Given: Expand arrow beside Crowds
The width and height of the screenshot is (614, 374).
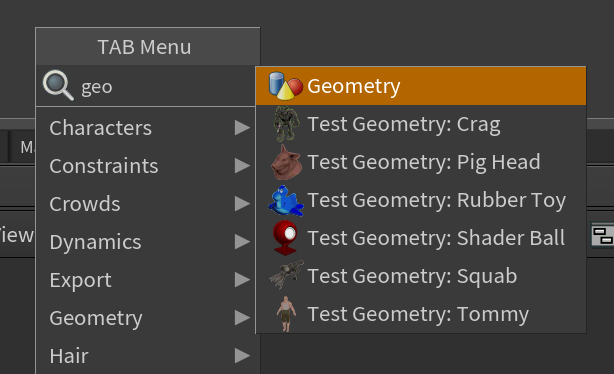Looking at the screenshot, I should coord(242,204).
